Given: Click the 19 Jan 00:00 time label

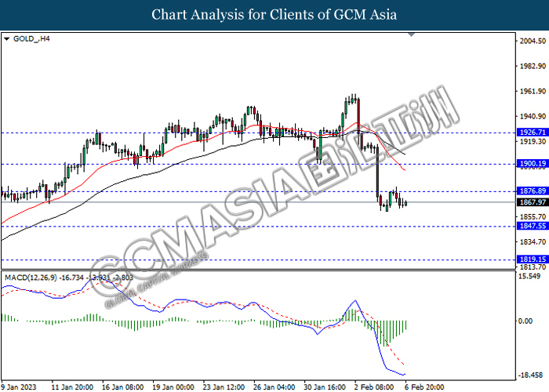Looking at the screenshot, I should (x=173, y=387).
